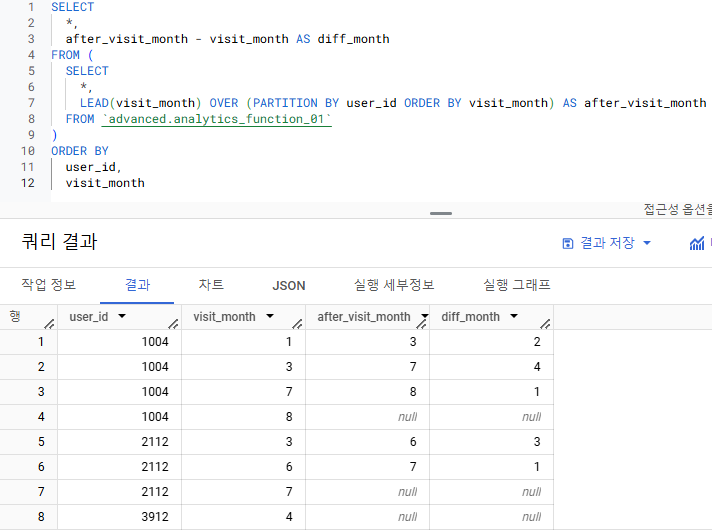712x531 pixels.
Task: Open diff_month column sort dropdown
Action: pyautogui.click(x=514, y=316)
